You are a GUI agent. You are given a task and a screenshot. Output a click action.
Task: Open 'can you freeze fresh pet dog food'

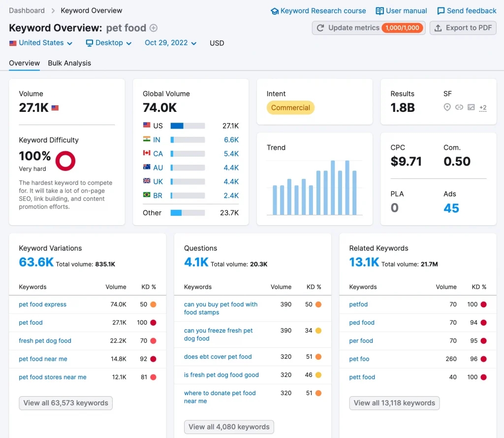coord(219,335)
